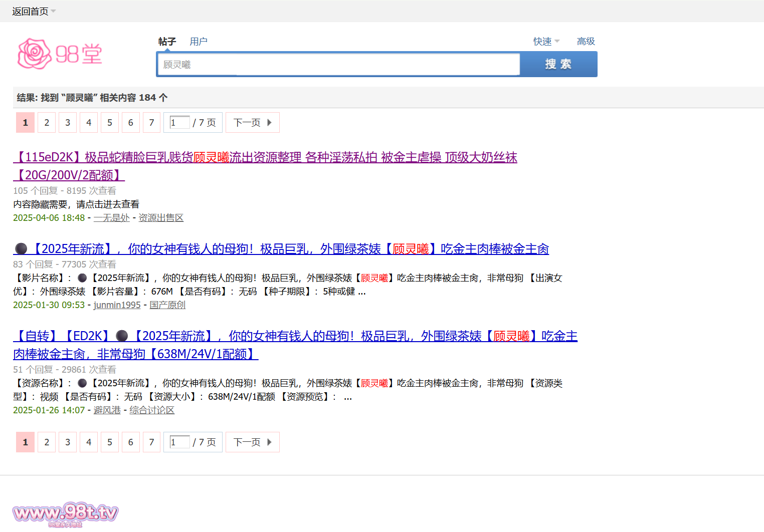The height and width of the screenshot is (532, 764).
Task: Select page 4 in bottom pagination
Action: point(89,442)
